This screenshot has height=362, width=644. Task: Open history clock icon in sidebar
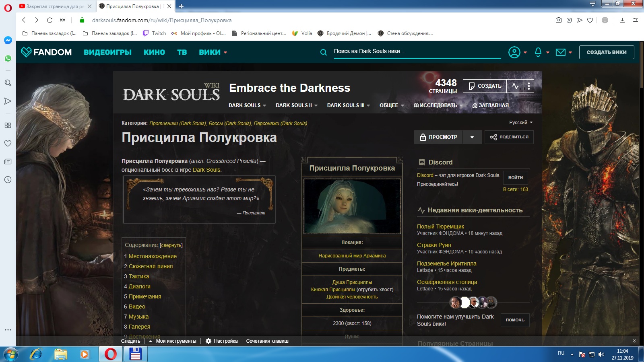[8, 180]
